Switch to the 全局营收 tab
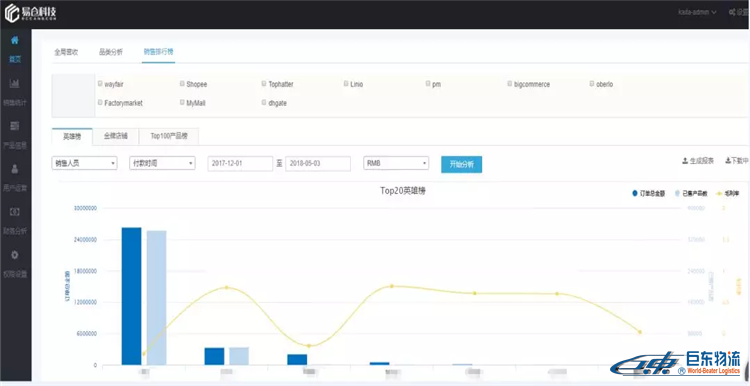 click(66, 52)
